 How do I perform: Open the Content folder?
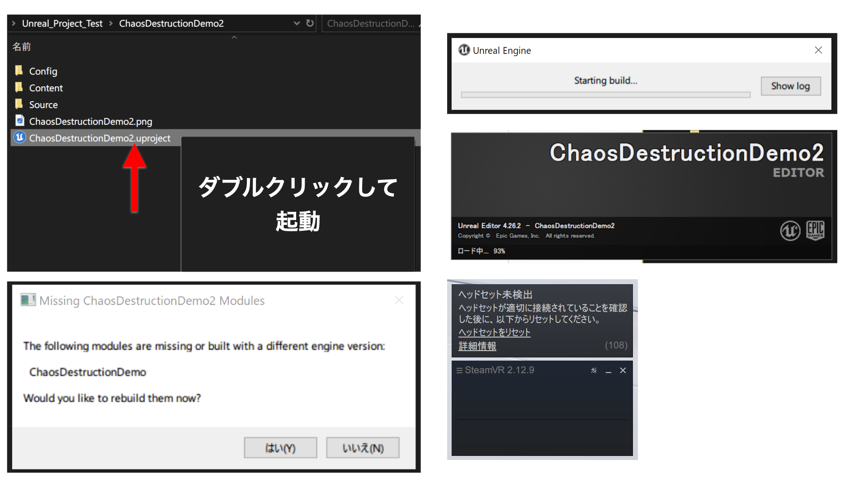click(x=46, y=88)
